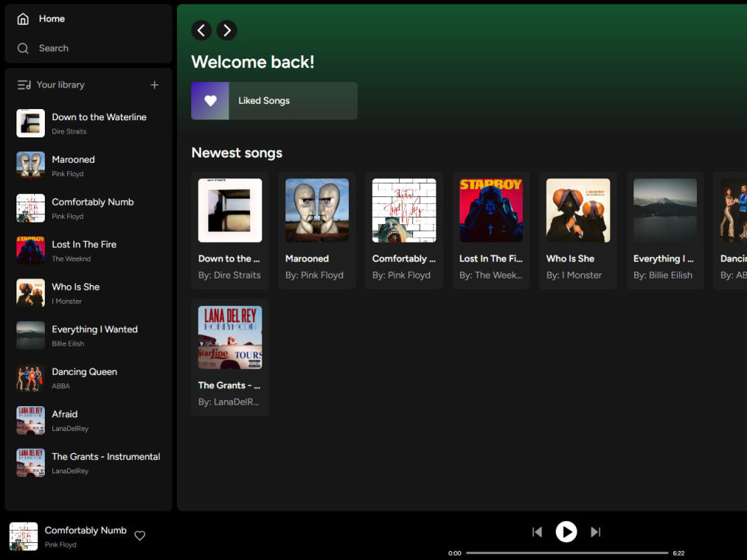The width and height of the screenshot is (747, 560).
Task: Open the Liked Songs playlist
Action: [274, 101]
